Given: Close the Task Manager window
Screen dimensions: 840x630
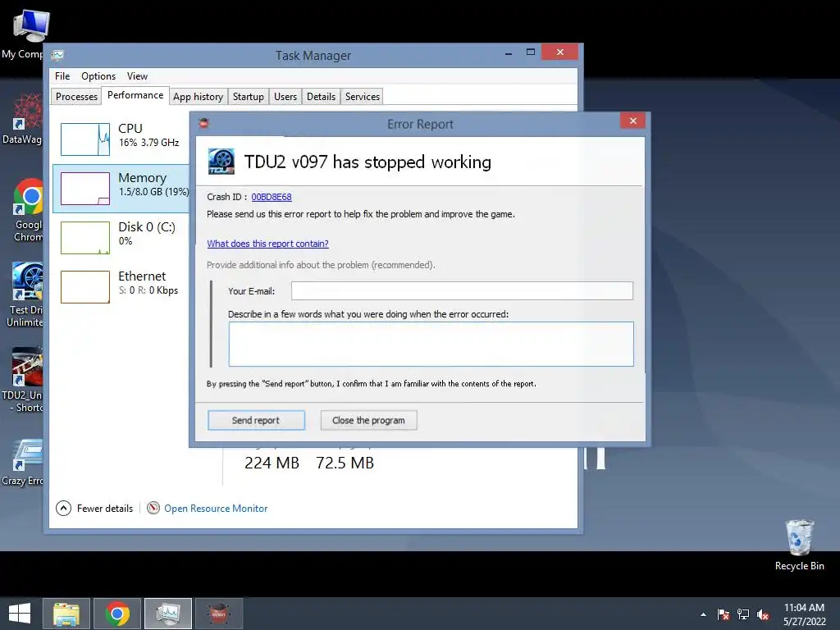Looking at the screenshot, I should coord(559,52).
